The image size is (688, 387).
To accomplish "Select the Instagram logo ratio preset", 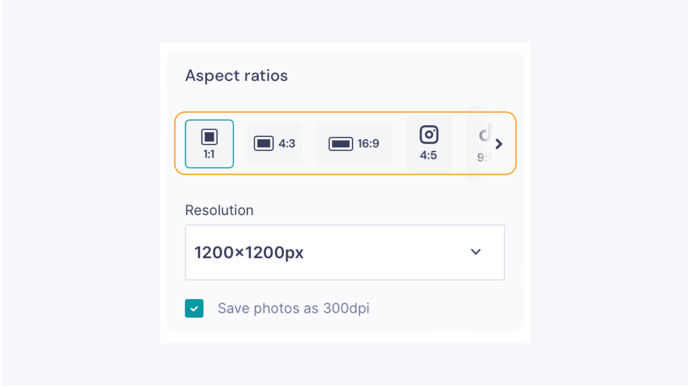I will (x=429, y=134).
